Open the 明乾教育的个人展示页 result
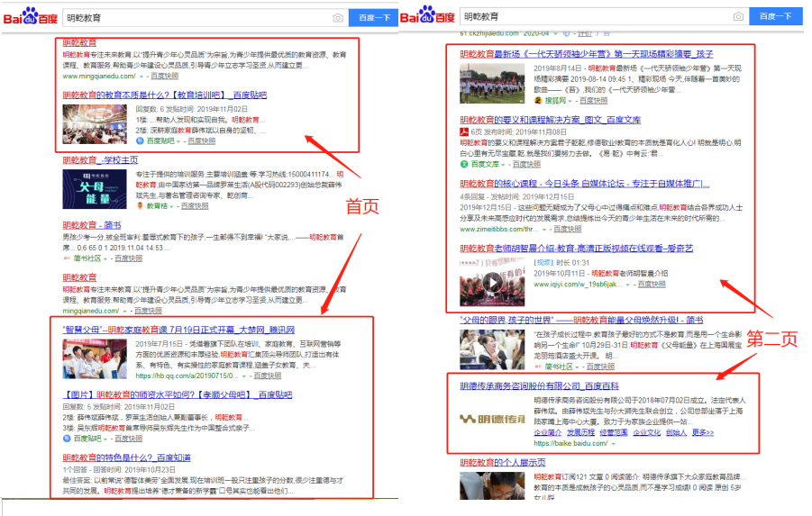The width and height of the screenshot is (812, 516). click(502, 462)
